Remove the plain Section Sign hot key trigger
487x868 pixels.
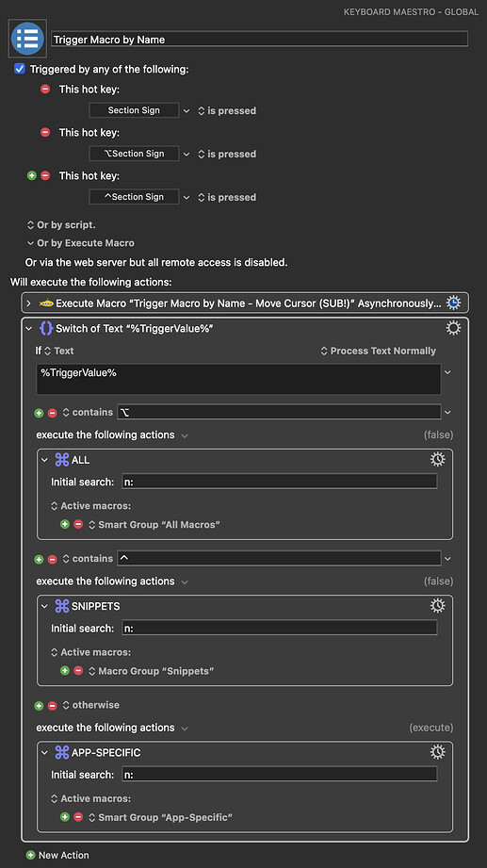[45, 89]
